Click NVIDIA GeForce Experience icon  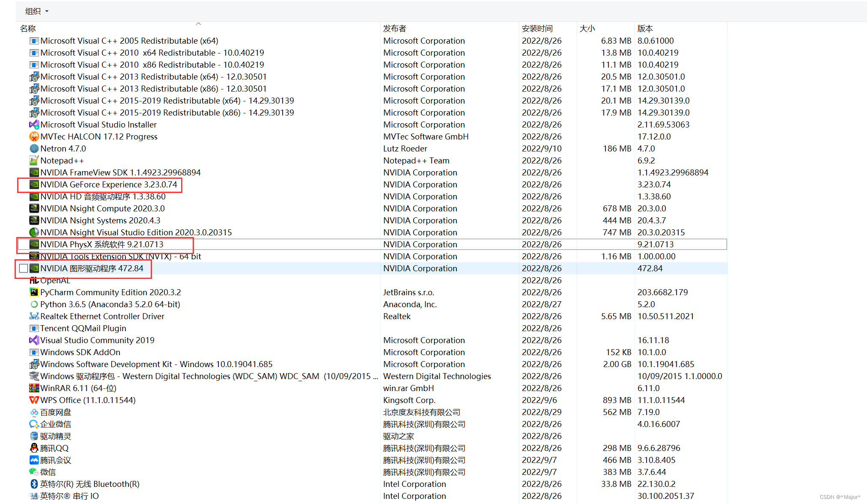(x=34, y=184)
